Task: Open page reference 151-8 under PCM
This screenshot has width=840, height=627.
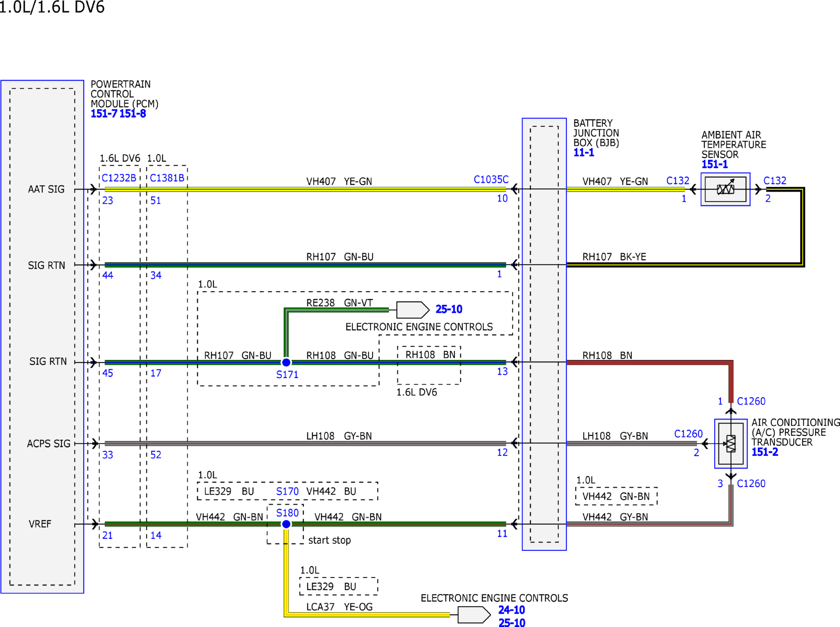Action: (x=133, y=114)
